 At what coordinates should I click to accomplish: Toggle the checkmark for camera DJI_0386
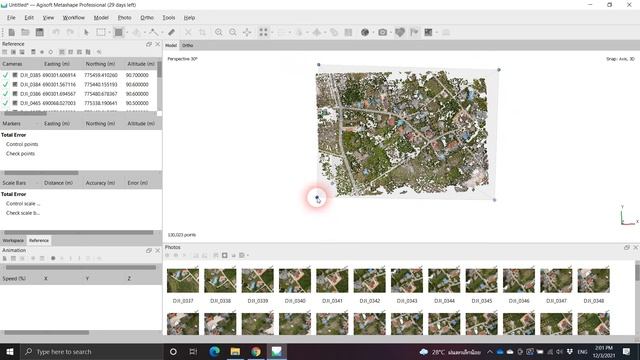point(5,94)
